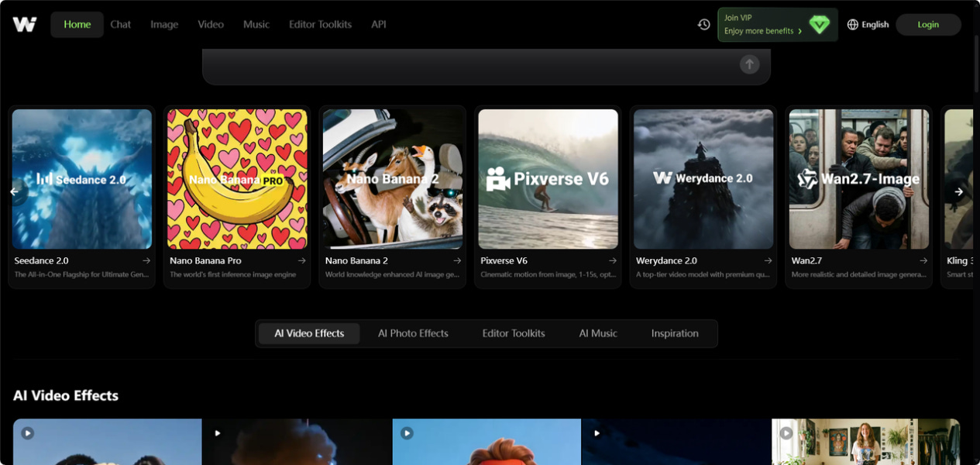The image size is (980, 465).
Task: Slide carousel right with the next arrow
Action: coord(958,191)
